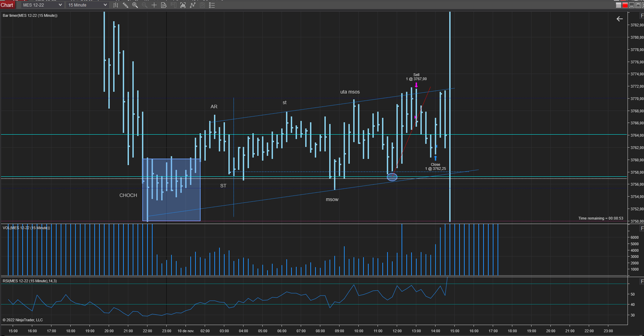This screenshot has height=336, width=644.
Task: Click the VOL(MES 12-22 (15 Minute)) label
Action: 26,228
